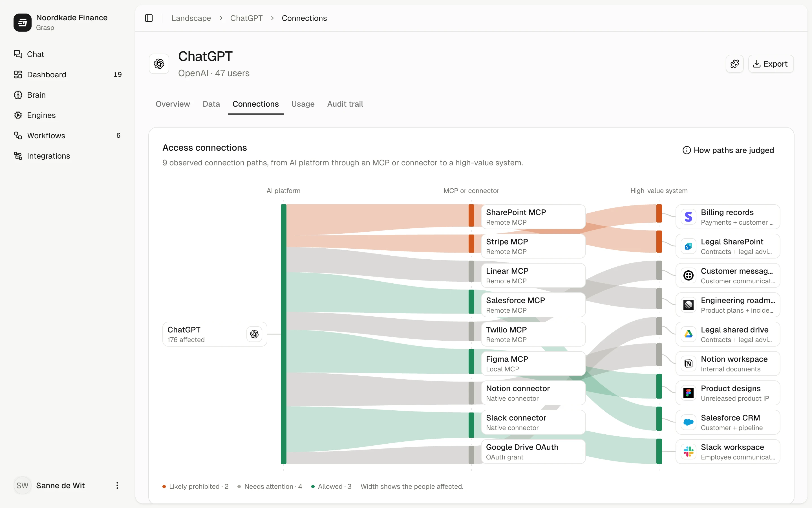Click the ChatGPT breadcrumb link

coord(246,18)
